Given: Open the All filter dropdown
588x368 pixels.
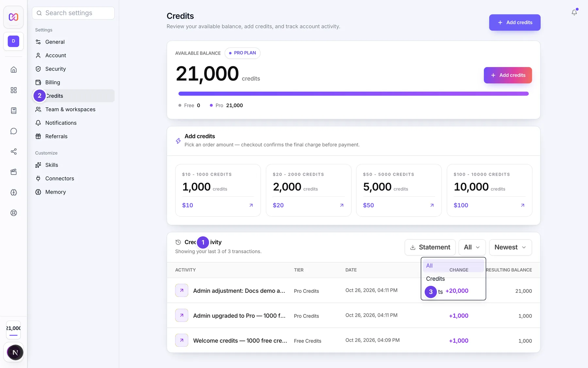Looking at the screenshot, I should 472,247.
